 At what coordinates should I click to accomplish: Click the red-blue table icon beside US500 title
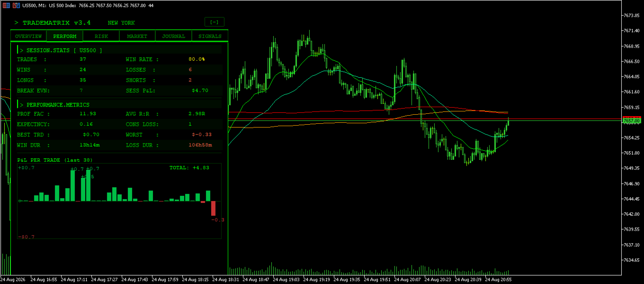6,5
